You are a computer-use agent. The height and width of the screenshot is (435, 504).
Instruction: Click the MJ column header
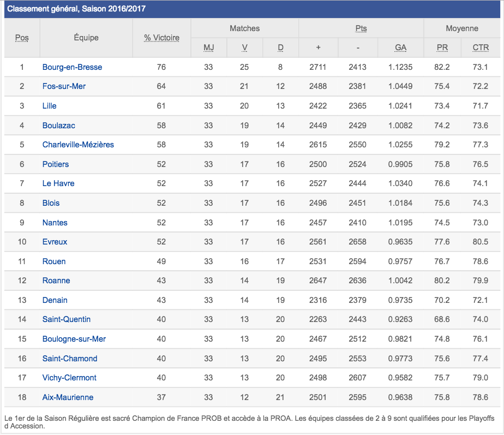(x=208, y=47)
